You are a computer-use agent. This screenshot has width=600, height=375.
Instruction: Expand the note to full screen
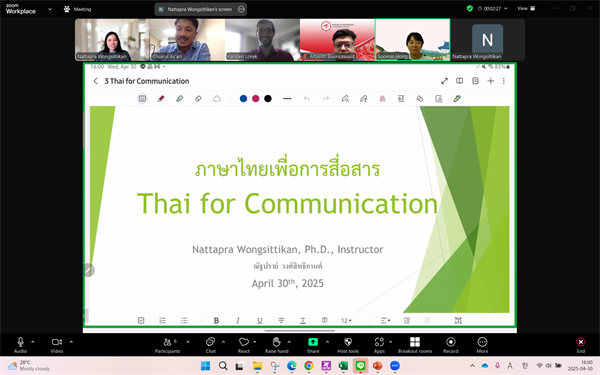point(444,81)
